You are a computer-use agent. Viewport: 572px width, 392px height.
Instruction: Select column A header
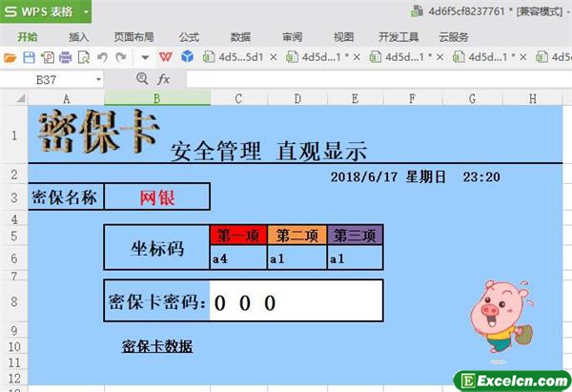(x=66, y=98)
